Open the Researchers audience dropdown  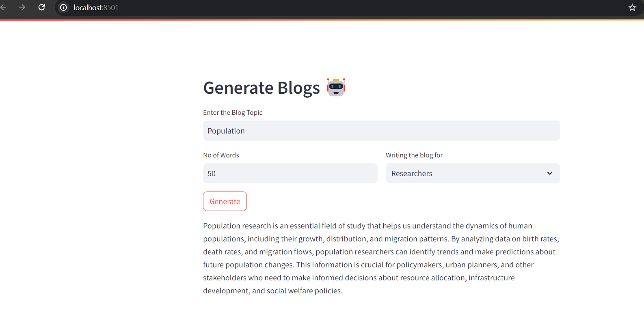point(467,173)
